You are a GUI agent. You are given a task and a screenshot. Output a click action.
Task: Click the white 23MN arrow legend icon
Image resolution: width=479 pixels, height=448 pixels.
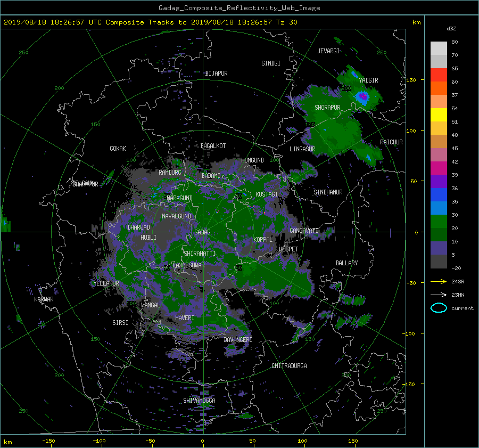[x=439, y=295]
